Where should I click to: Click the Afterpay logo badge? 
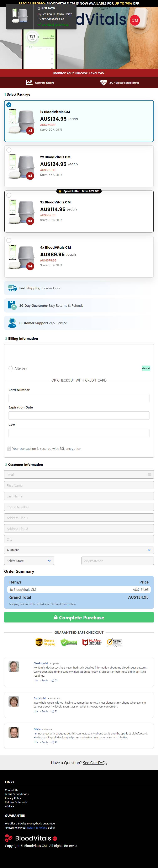[x=146, y=368]
